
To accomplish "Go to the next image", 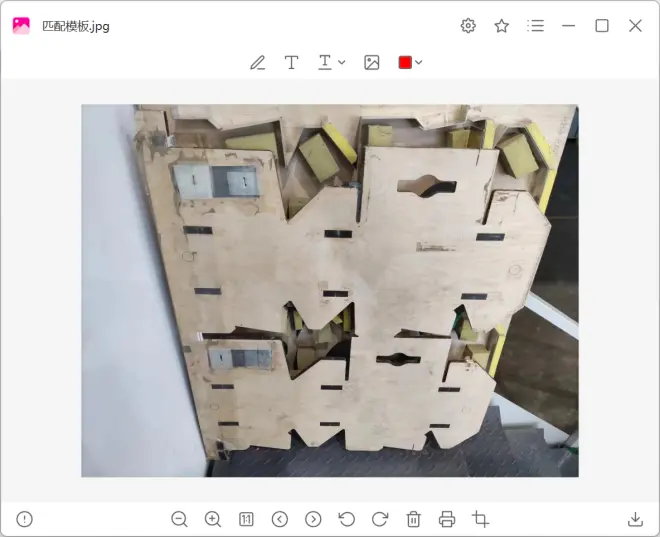I will 313,519.
